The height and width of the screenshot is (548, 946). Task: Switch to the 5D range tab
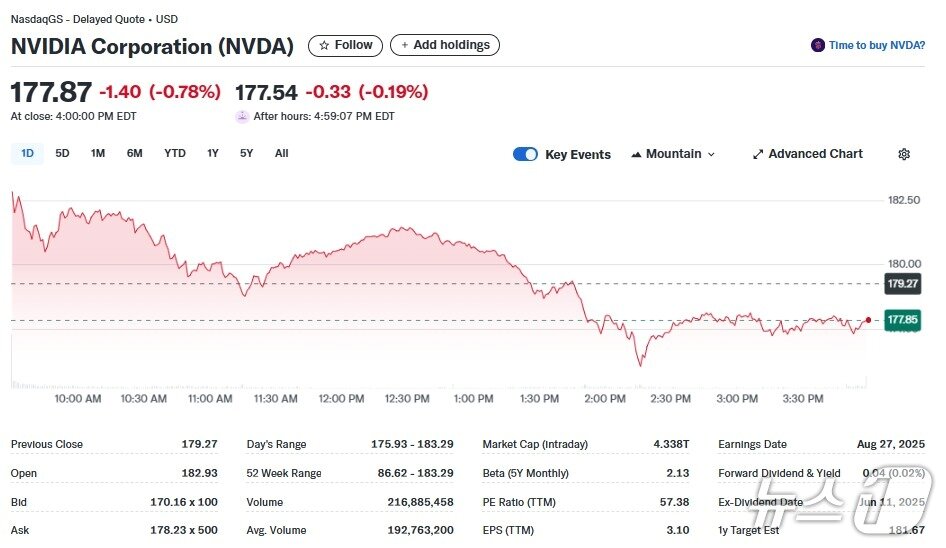[62, 154]
